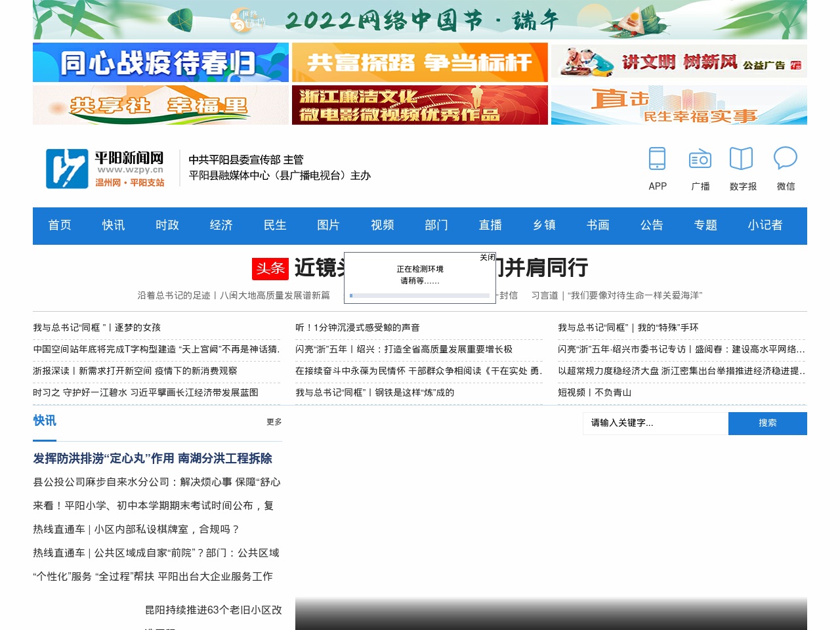This screenshot has height=630, width=840.
Task: Click the blue 搜索 button
Action: click(768, 423)
